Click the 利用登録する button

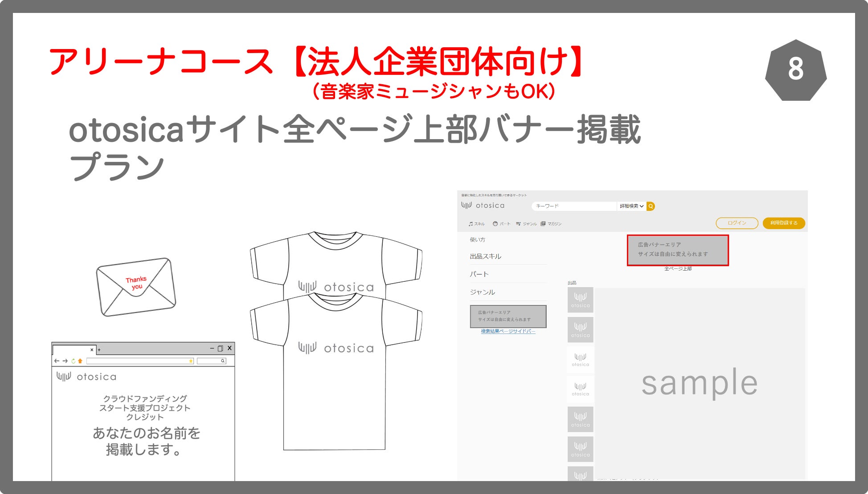click(x=783, y=223)
